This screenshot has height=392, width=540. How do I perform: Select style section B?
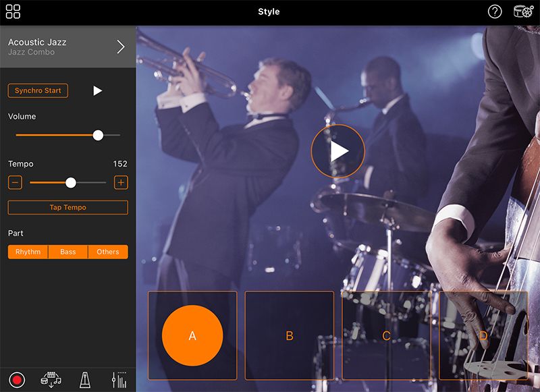(x=290, y=335)
